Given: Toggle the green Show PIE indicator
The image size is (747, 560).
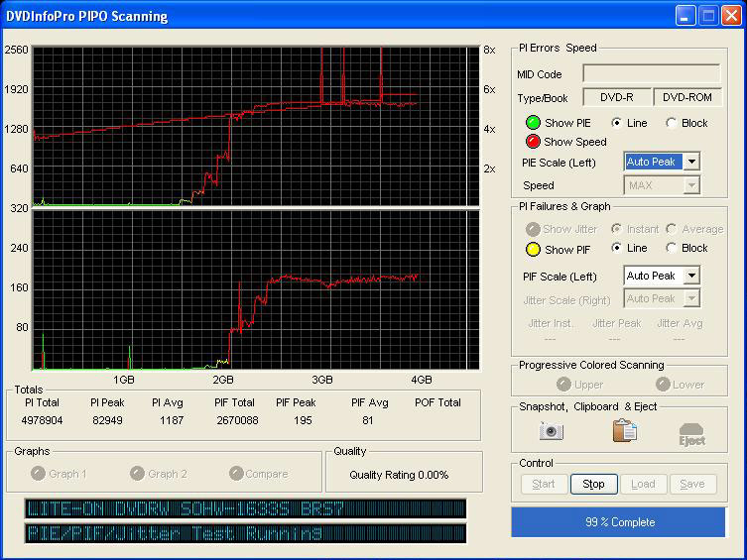Looking at the screenshot, I should click(x=533, y=123).
